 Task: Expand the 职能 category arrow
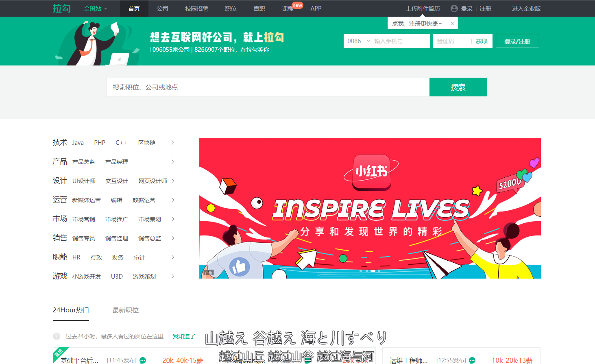click(x=173, y=257)
